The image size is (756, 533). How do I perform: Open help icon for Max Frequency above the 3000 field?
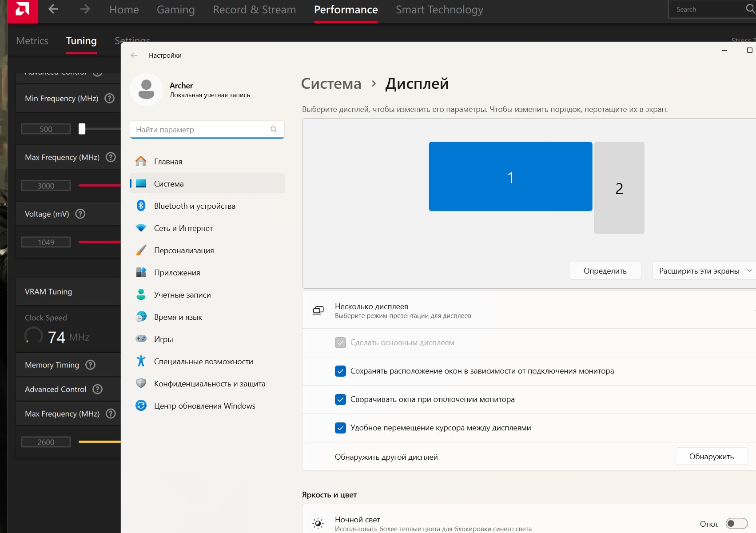click(111, 157)
